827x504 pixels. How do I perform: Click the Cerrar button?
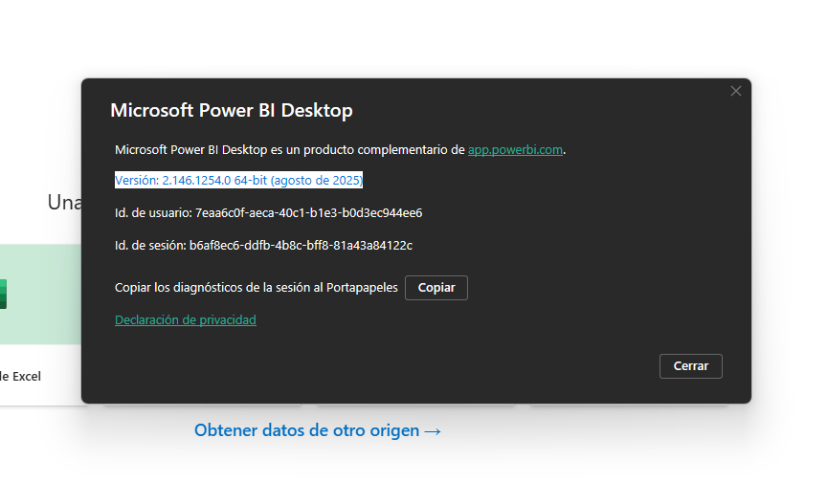click(690, 366)
